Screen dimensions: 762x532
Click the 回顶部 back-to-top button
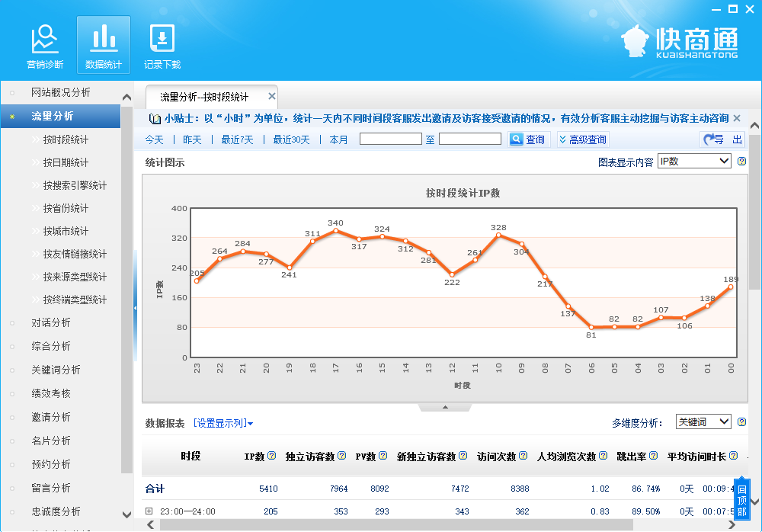(x=741, y=499)
